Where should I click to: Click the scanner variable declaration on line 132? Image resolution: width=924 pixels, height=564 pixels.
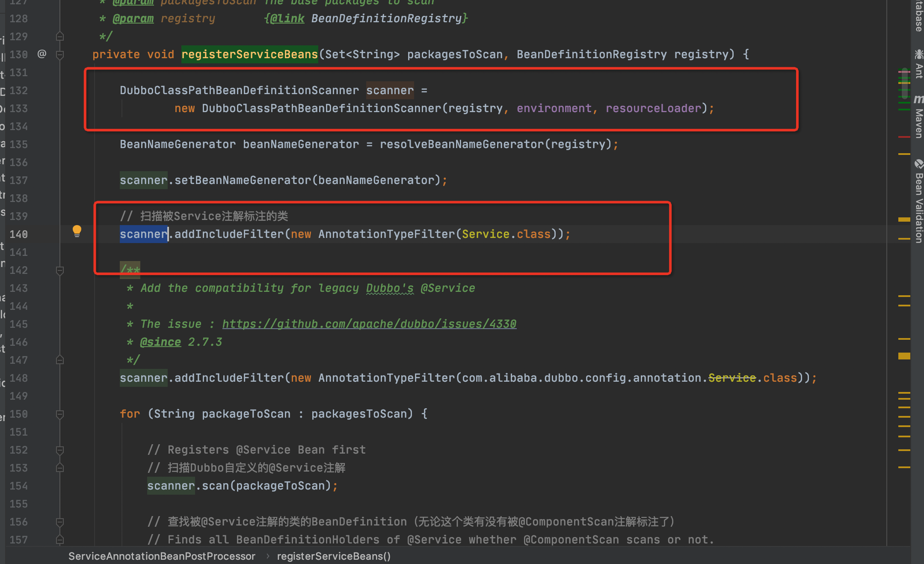[390, 90]
